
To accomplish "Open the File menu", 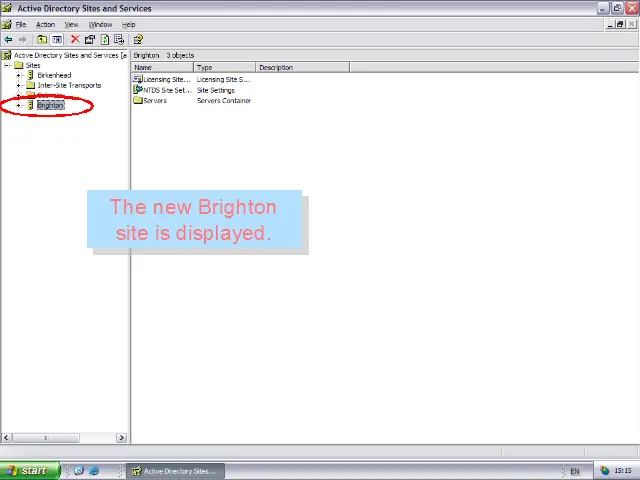I will 21,24.
